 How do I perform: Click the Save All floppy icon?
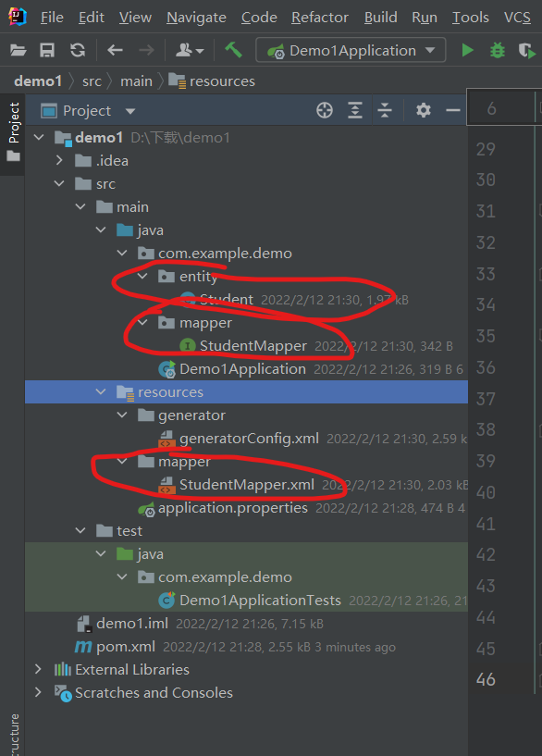point(47,50)
